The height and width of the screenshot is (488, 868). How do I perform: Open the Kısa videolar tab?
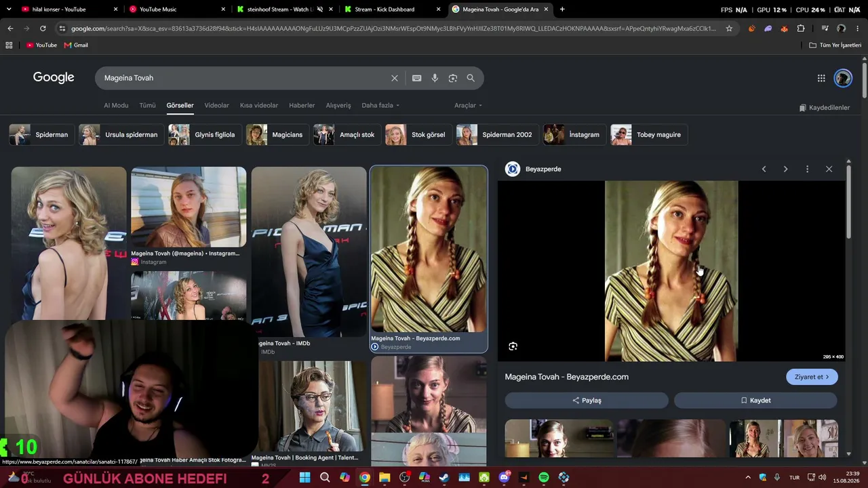click(x=259, y=106)
